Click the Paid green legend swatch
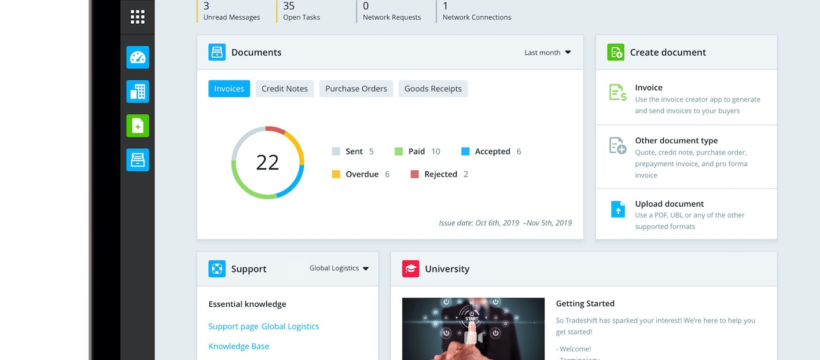Image resolution: width=820 pixels, height=360 pixels. pos(398,152)
